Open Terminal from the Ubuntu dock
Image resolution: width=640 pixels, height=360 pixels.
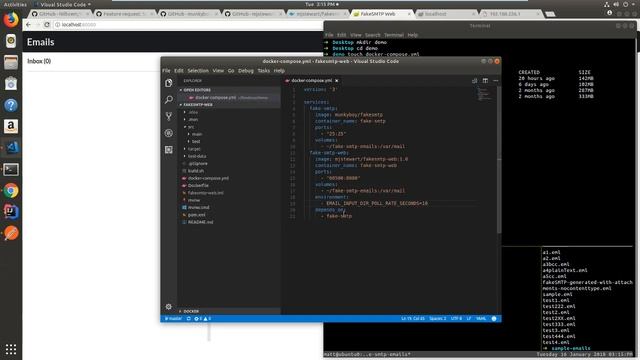11,169
